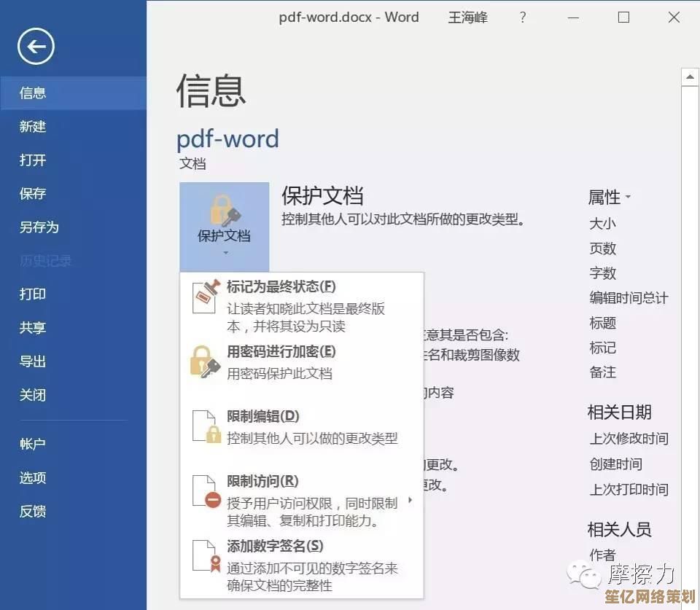Click the 相关日期 section heading
This screenshot has height=610, width=700.
[619, 412]
